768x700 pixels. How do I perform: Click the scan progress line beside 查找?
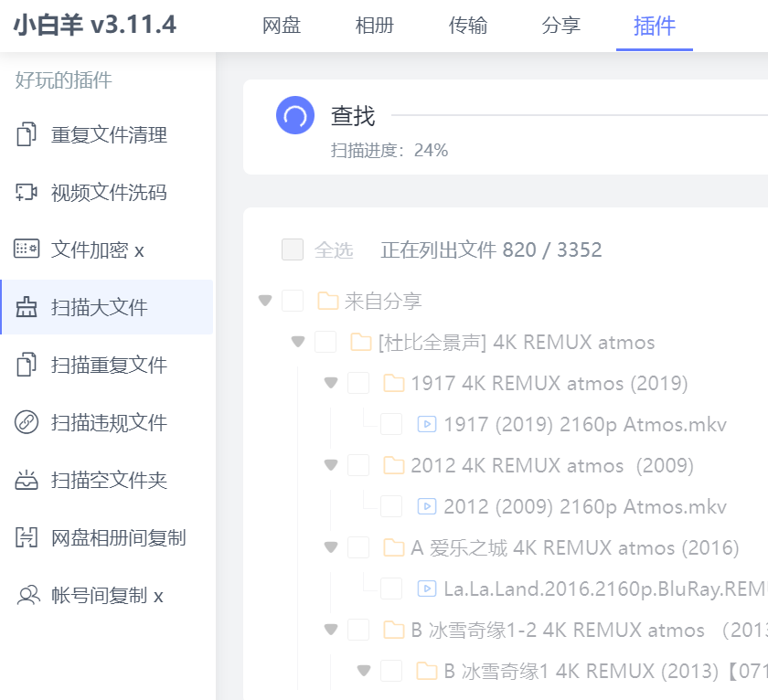[580, 115]
